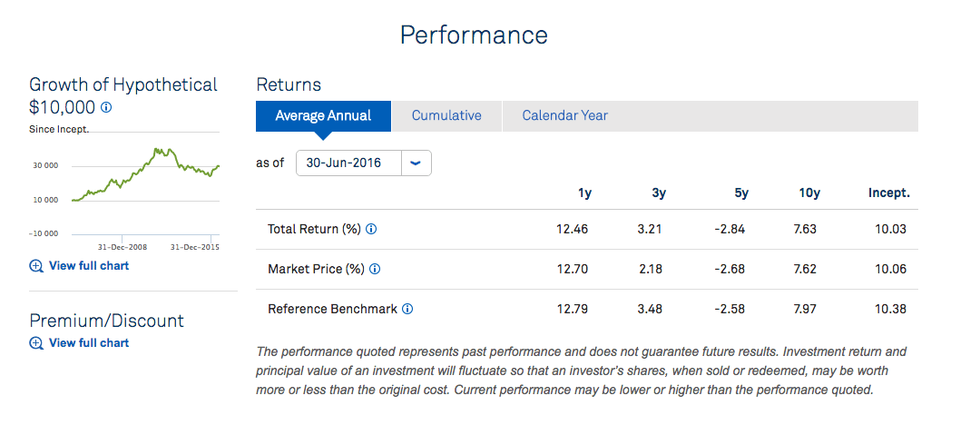Click magnifier icon under the growth chart
This screenshot has width=980, height=435.
(36, 266)
